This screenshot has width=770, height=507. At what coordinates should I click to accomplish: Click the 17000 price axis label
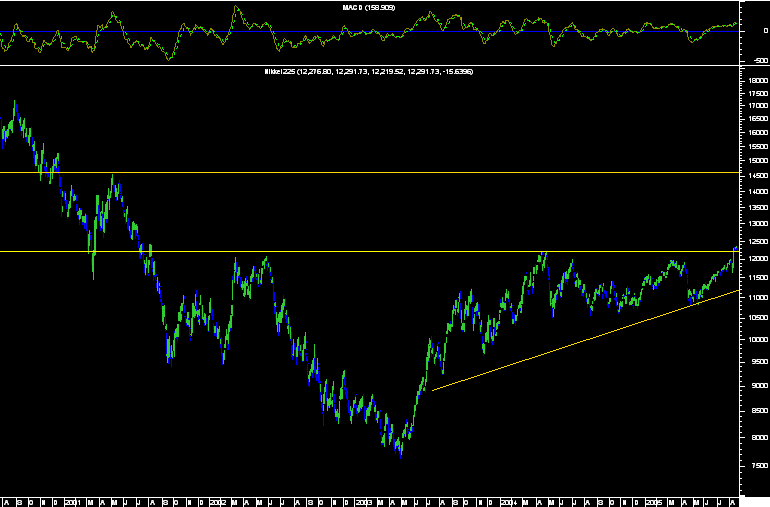point(759,106)
